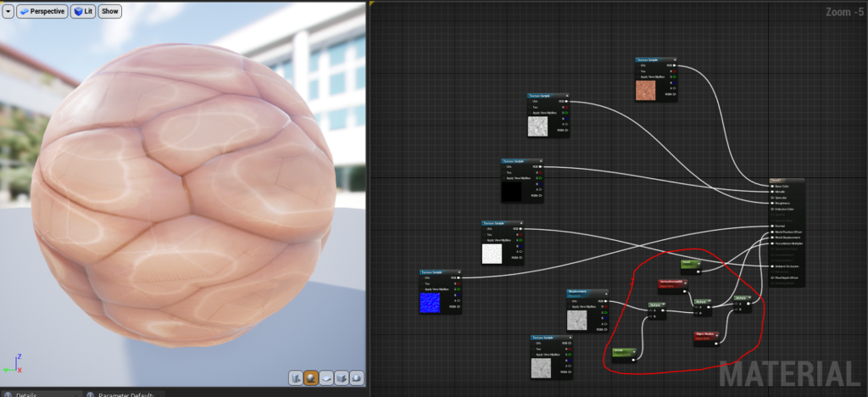Screen dimensions: 868x397
Task: Click the Roughness input pin
Action: click(773, 204)
